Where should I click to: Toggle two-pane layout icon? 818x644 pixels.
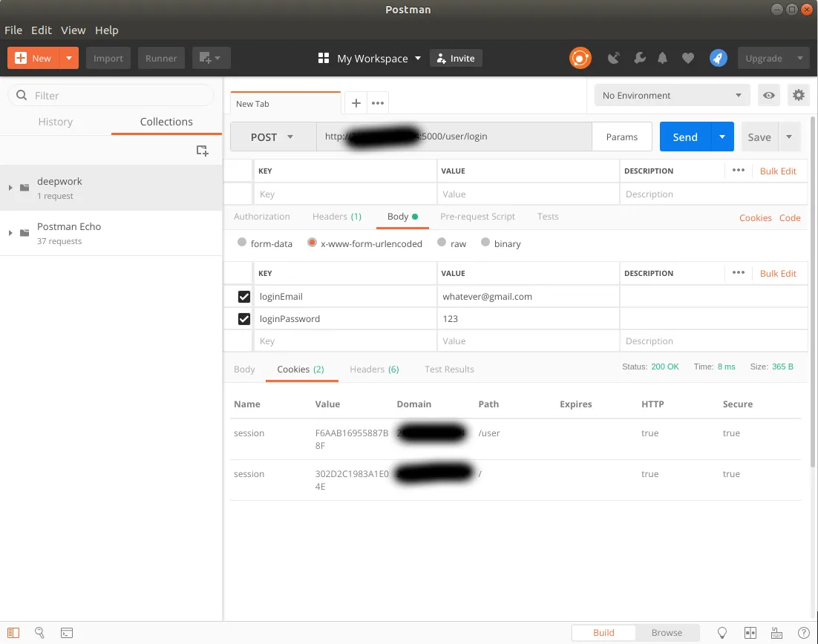pyautogui.click(x=750, y=633)
